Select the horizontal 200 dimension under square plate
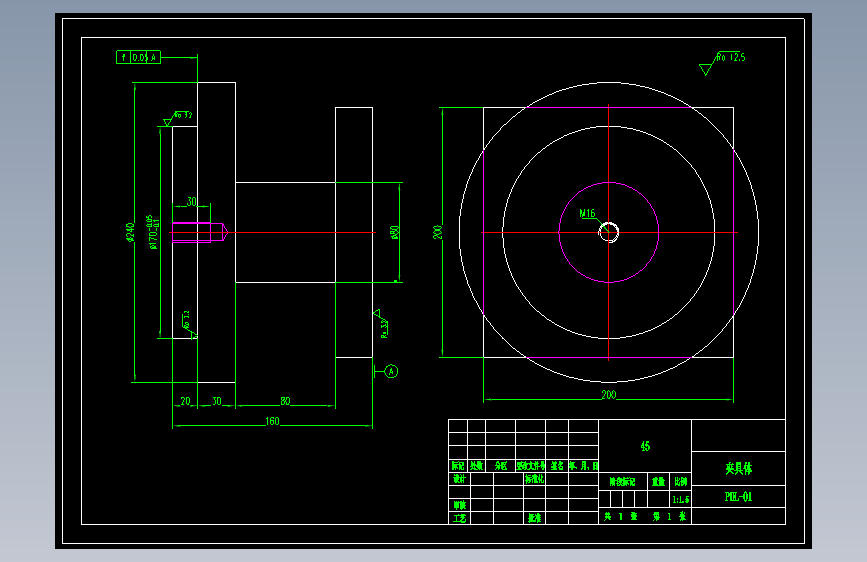Viewport: 867px width, 562px height. coord(609,395)
